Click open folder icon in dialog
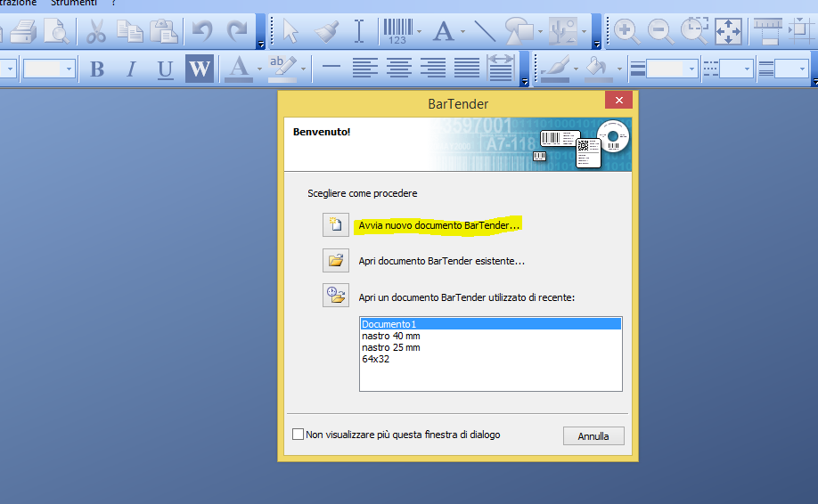 coord(335,260)
